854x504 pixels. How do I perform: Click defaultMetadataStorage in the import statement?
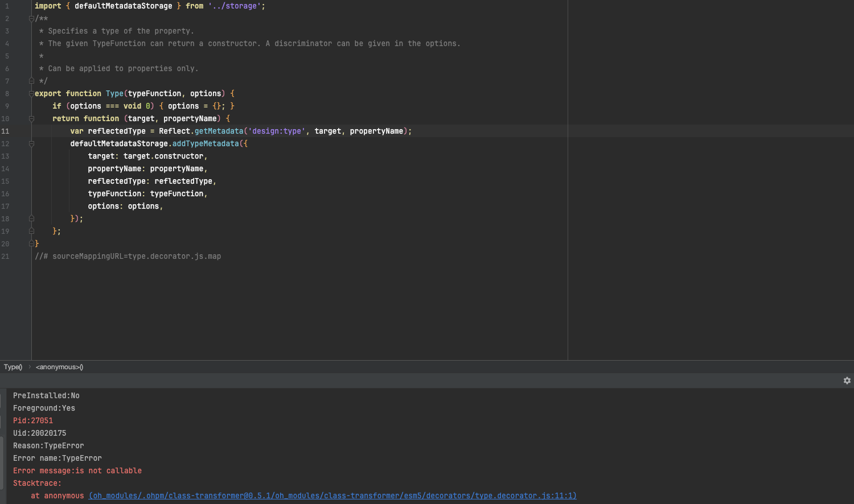coord(123,6)
